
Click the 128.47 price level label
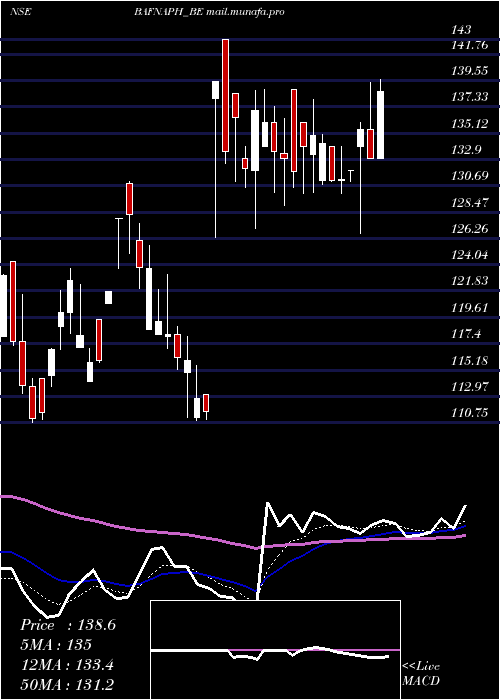pyautogui.click(x=469, y=203)
